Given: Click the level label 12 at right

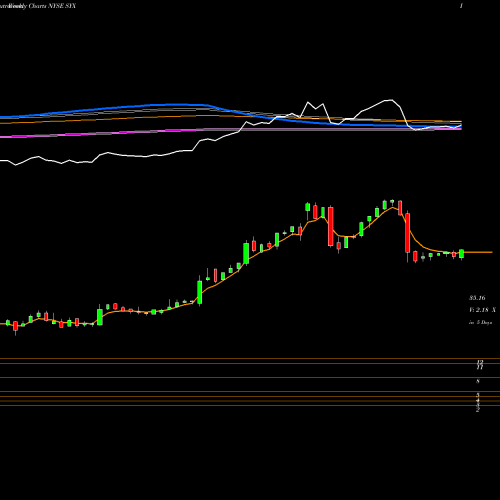Looking at the screenshot, I should (480, 362).
